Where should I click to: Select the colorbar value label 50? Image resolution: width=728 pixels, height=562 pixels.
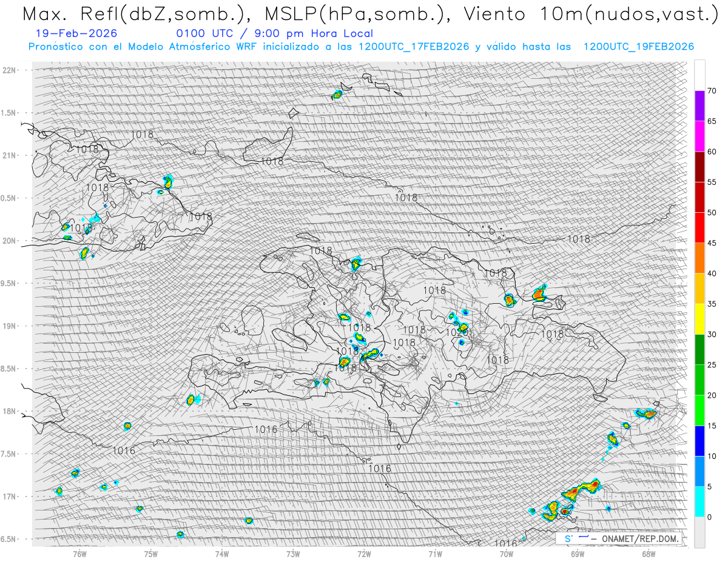point(712,213)
